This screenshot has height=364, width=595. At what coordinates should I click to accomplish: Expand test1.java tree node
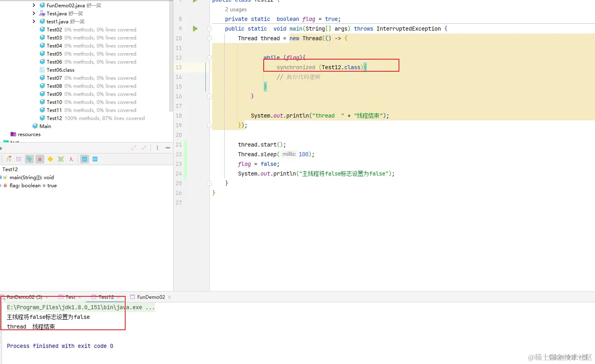point(34,21)
